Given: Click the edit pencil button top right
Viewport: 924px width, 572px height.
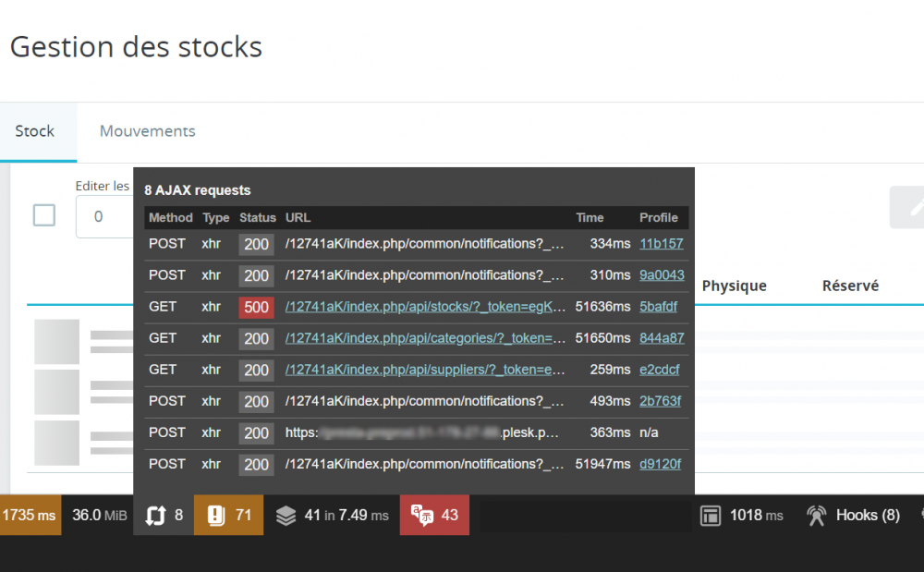Looking at the screenshot, I should pos(910,208).
